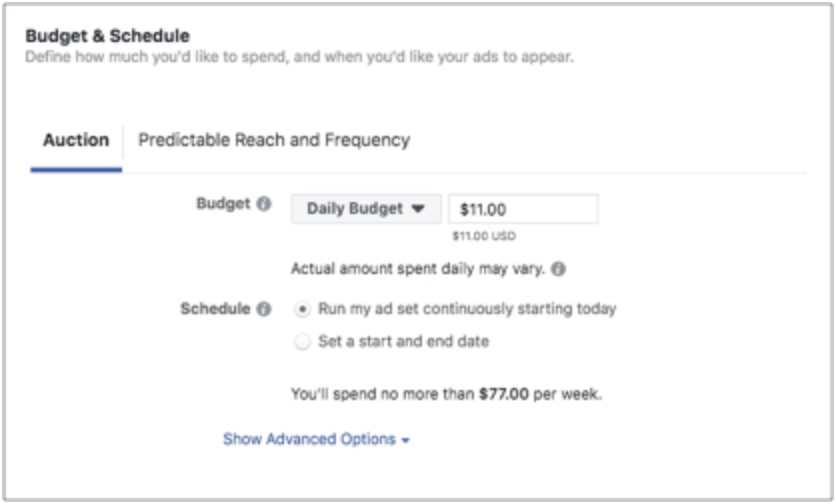Click 'Actual amount spent daily may vary' text

(418, 269)
